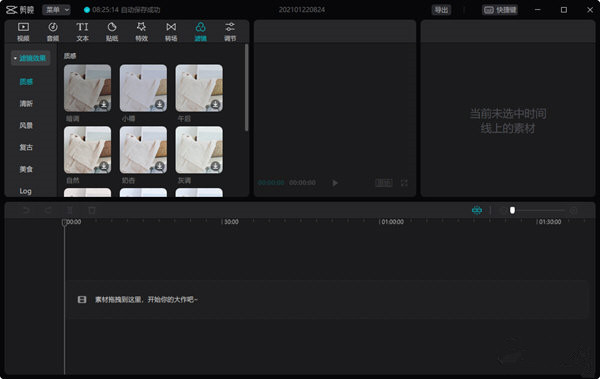Open the Stickers tab
Screen dimensions: 600x379
(112, 31)
